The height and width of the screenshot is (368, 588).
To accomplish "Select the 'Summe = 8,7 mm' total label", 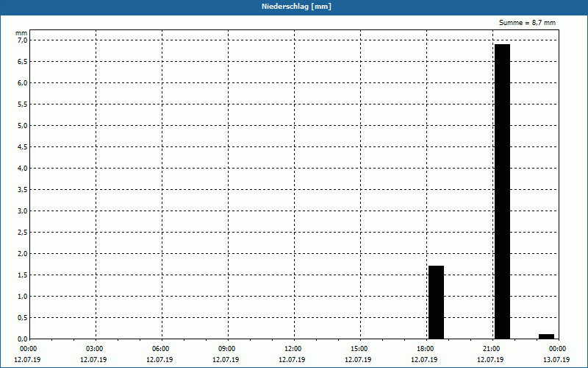I will coord(527,23).
